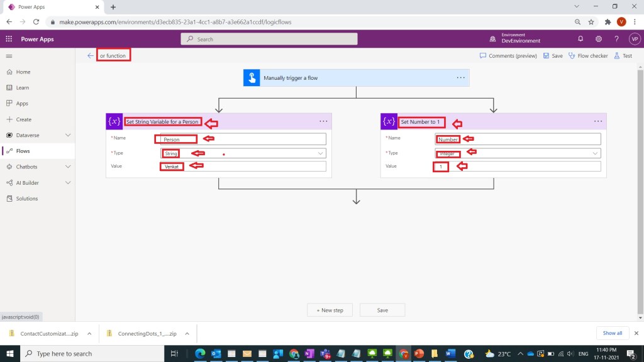Open the Apps page in sidebar

[x=22, y=104]
